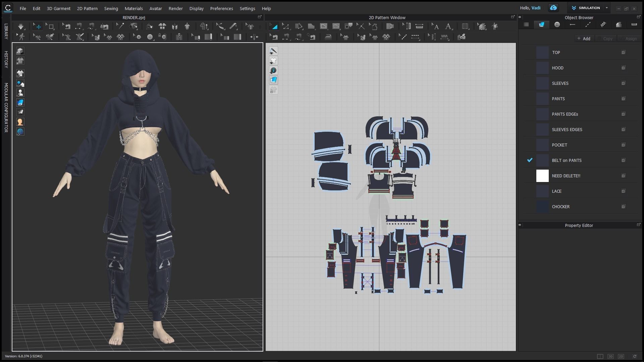This screenshot has width=644, height=362.
Task: Click the Copy button in Object Browser
Action: click(606, 39)
